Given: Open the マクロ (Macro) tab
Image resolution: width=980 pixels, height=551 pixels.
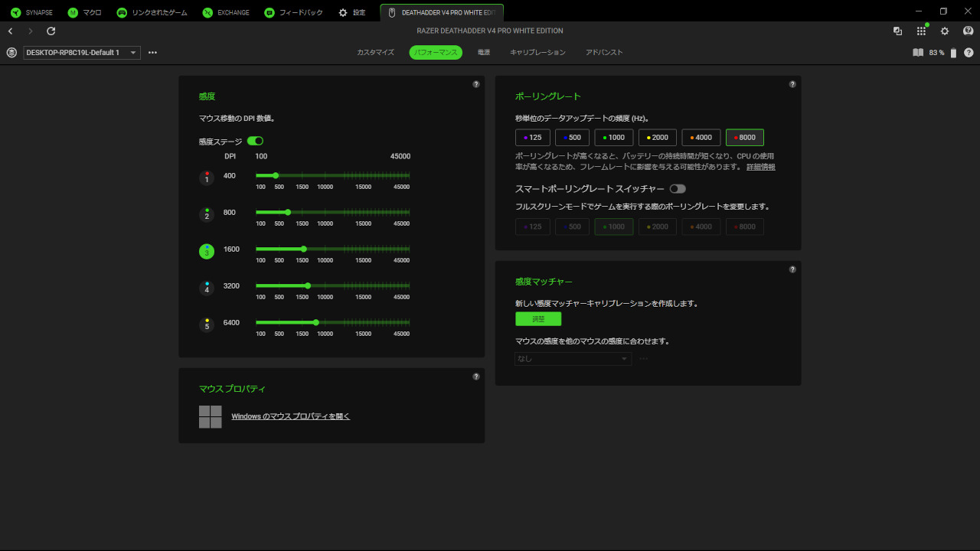Looking at the screenshot, I should (84, 12).
